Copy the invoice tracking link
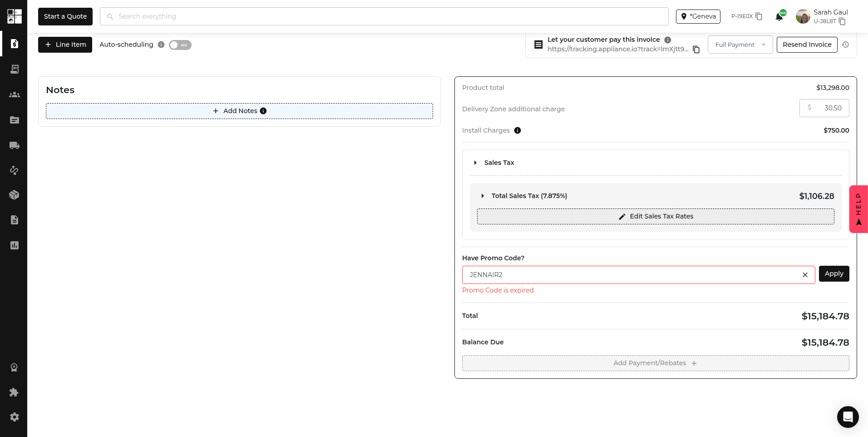Screen dimensions: 868x437 click(696, 50)
